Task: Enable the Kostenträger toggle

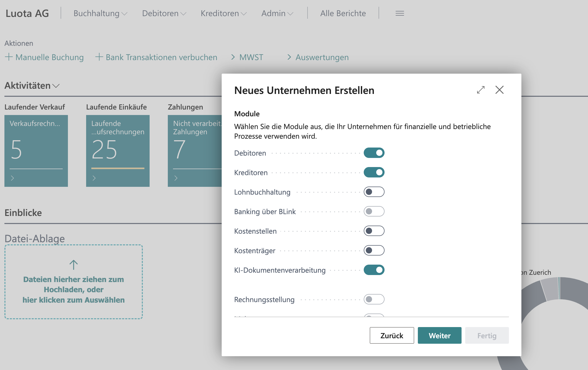Action: pyautogui.click(x=374, y=250)
